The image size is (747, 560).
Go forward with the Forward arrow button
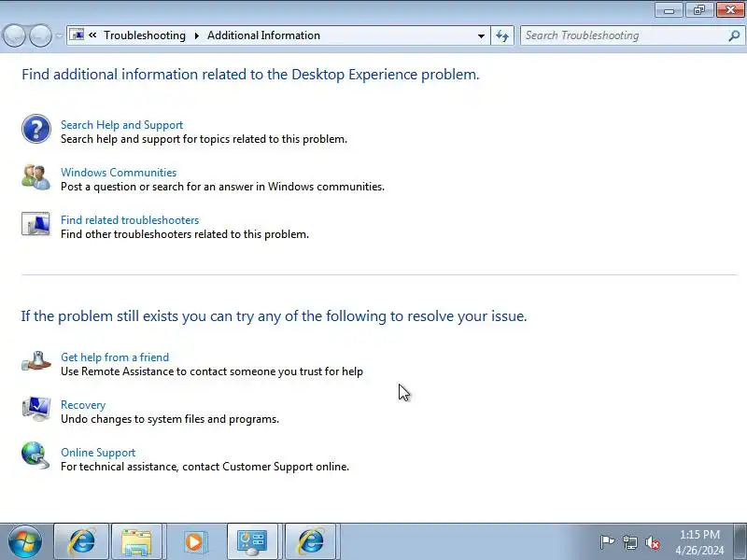click(x=40, y=35)
